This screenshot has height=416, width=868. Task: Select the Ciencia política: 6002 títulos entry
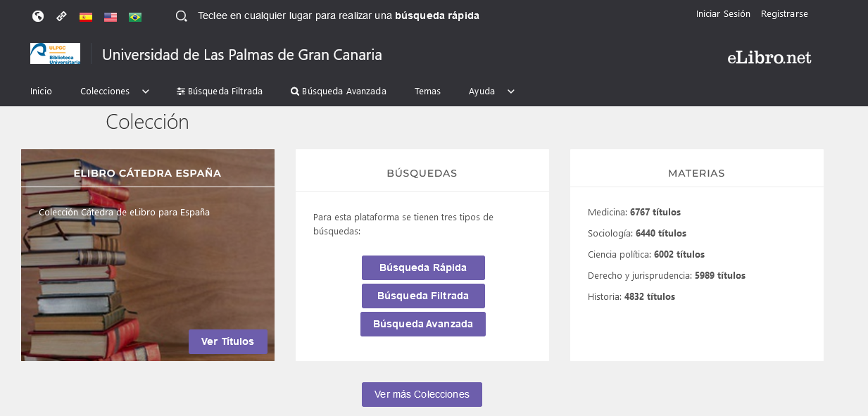click(646, 254)
